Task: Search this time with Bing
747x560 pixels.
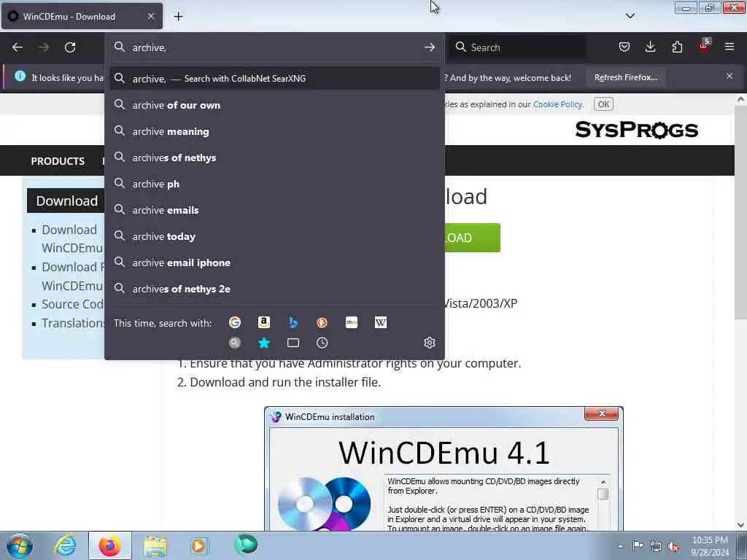Action: [293, 322]
